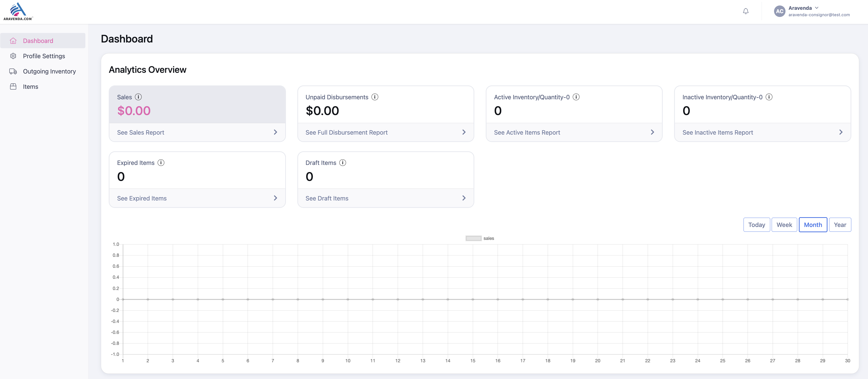
Task: Open See Inactive Items Report link
Action: click(717, 132)
